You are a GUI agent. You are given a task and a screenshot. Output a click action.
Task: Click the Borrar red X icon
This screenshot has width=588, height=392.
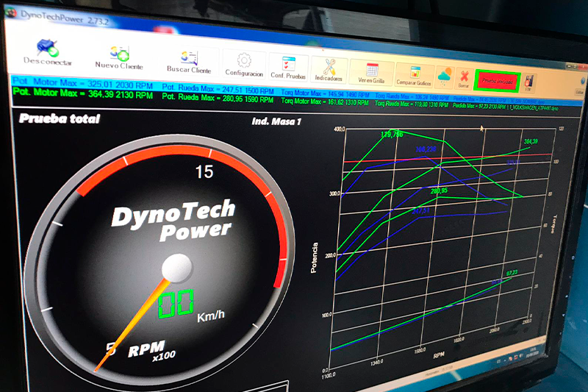coord(464,77)
